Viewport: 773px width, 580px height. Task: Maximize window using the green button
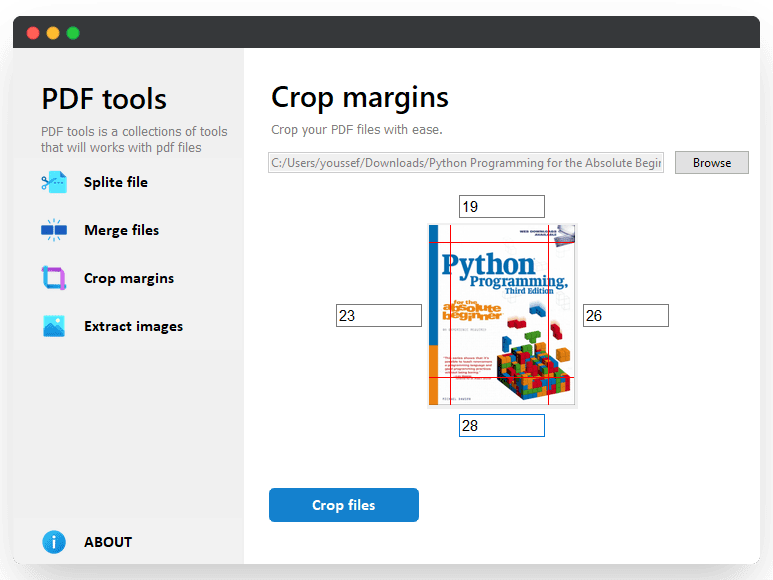tap(73, 33)
